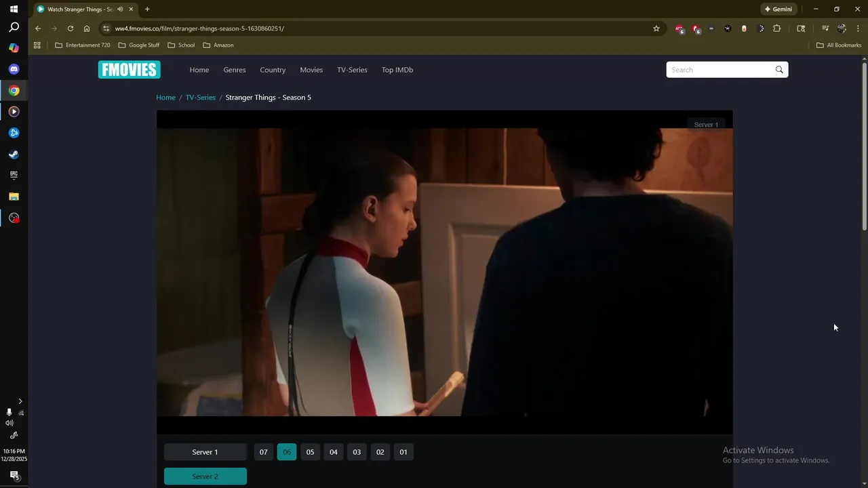
Task: Close the Stranger Things browser tab
Action: tap(131, 9)
